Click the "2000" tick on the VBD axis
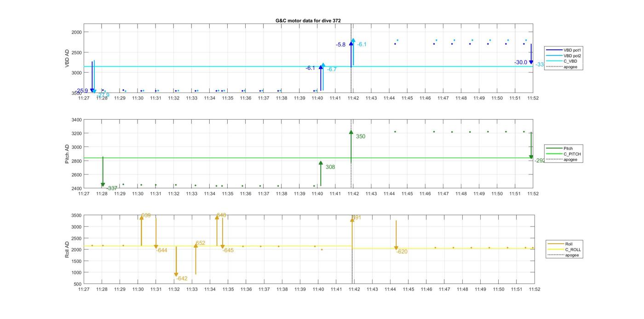This screenshot has height=319, width=644. pyautogui.click(x=76, y=32)
